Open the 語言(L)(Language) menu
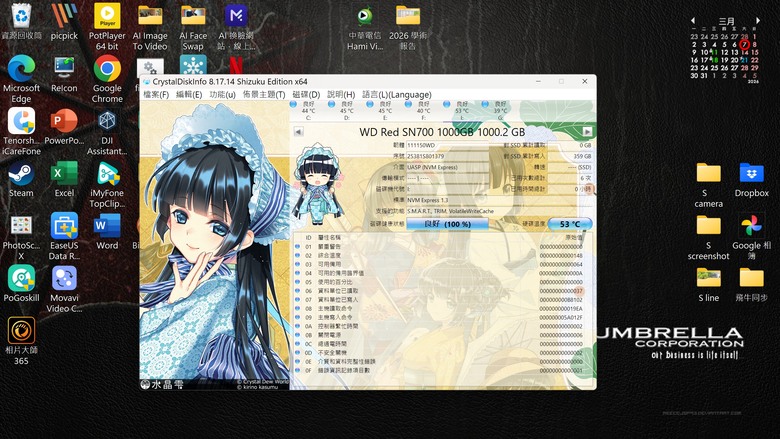Viewport: 780px width, 439px height. click(x=396, y=94)
